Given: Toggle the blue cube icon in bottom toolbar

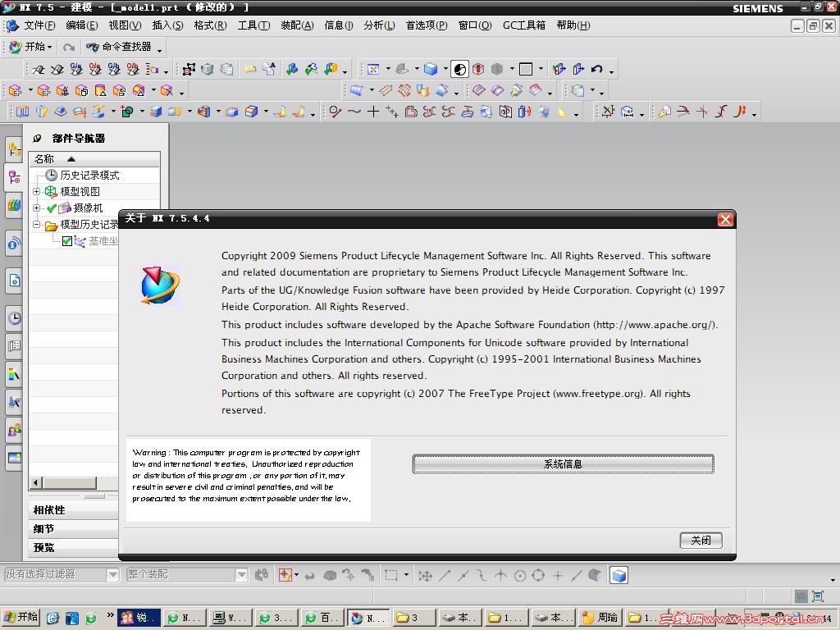Looking at the screenshot, I should 619,575.
